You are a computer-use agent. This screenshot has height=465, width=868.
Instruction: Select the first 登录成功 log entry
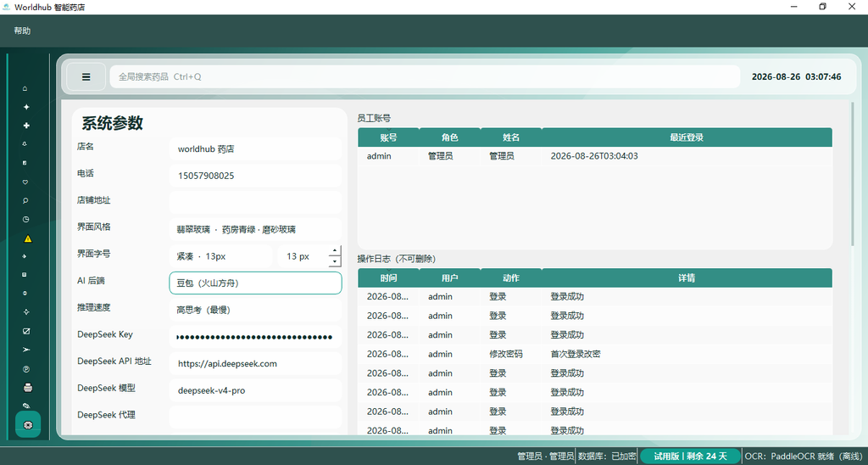tap(595, 296)
